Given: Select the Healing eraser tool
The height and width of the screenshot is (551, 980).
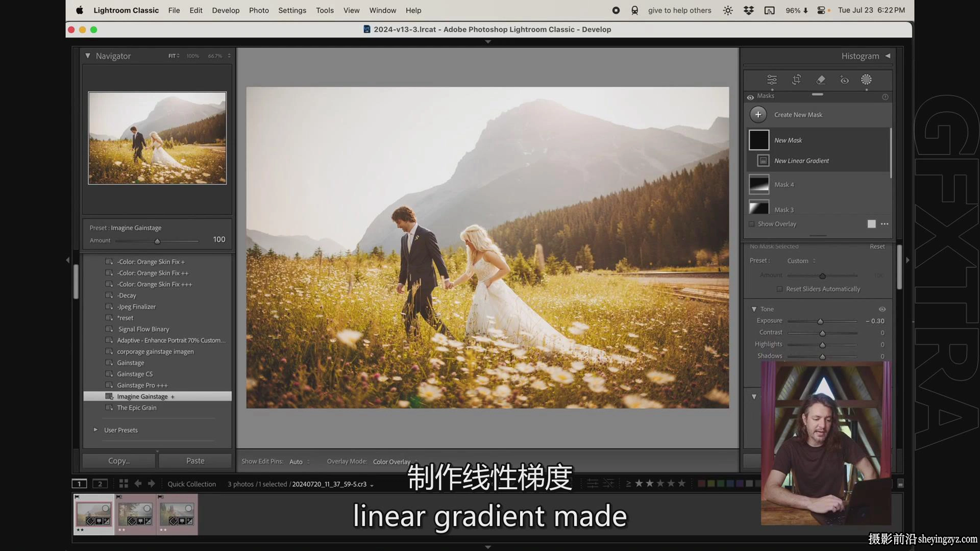Looking at the screenshot, I should point(821,80).
